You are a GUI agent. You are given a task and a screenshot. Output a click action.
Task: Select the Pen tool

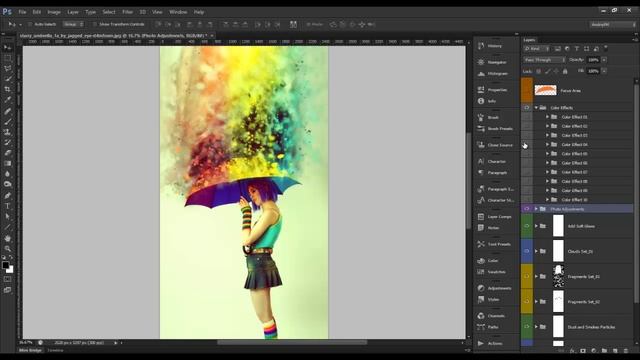click(x=7, y=196)
